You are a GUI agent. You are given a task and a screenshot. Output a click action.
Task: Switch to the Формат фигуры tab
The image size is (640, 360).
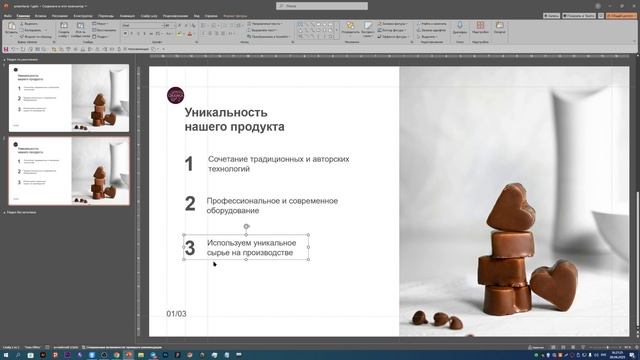(236, 16)
